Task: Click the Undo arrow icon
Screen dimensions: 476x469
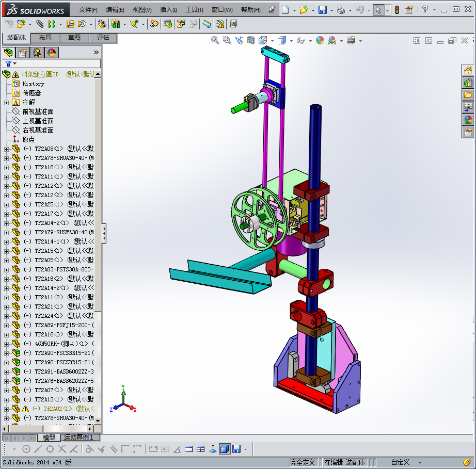Action: click(360, 10)
